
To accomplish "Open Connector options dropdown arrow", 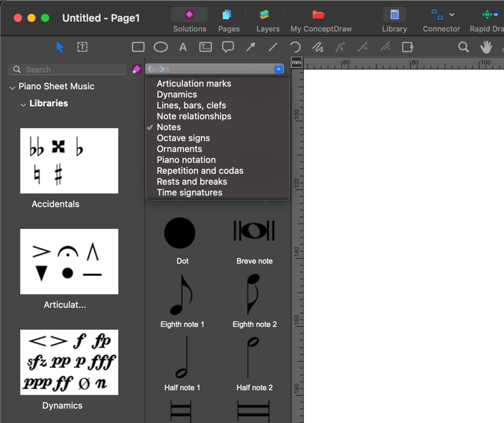I will (x=452, y=14).
